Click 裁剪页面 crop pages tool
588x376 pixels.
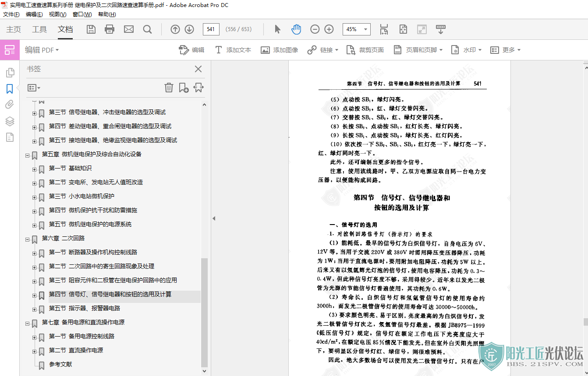(365, 50)
